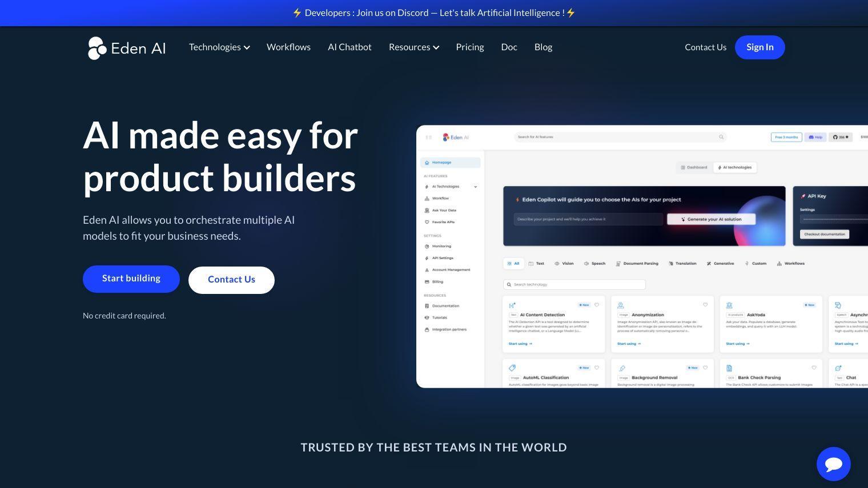Switch to the Dashboard tab in preview
This screenshot has height=488, width=868.
tap(694, 168)
